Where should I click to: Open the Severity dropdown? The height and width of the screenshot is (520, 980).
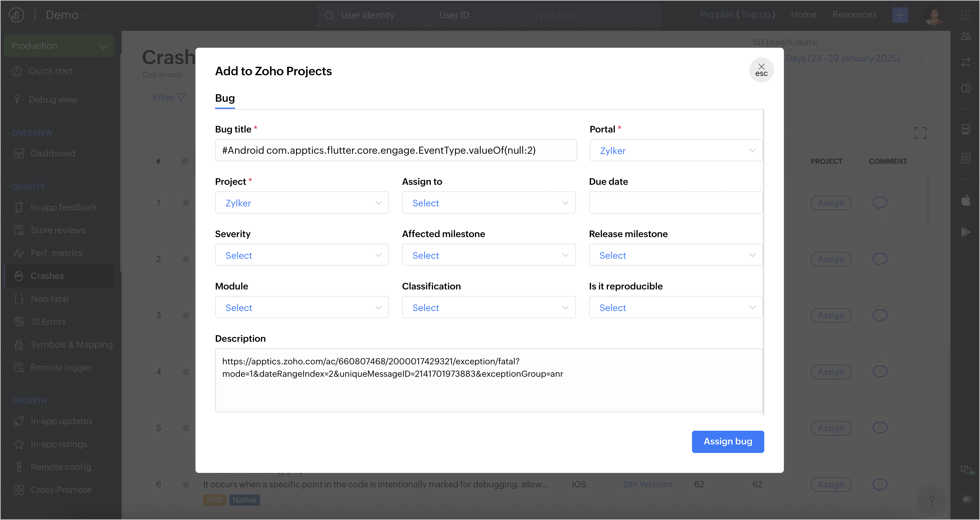pos(301,255)
